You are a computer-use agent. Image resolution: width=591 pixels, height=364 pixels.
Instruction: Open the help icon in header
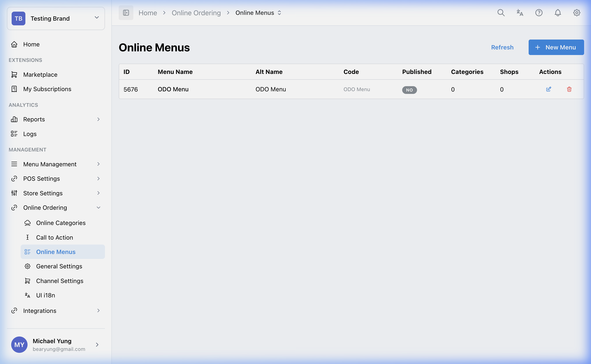tap(539, 12)
